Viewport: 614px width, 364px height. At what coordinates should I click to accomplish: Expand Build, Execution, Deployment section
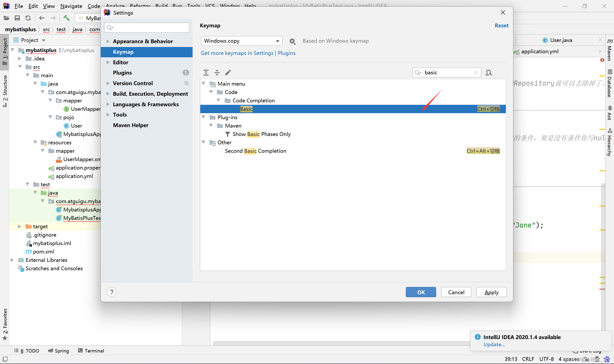[x=108, y=94]
